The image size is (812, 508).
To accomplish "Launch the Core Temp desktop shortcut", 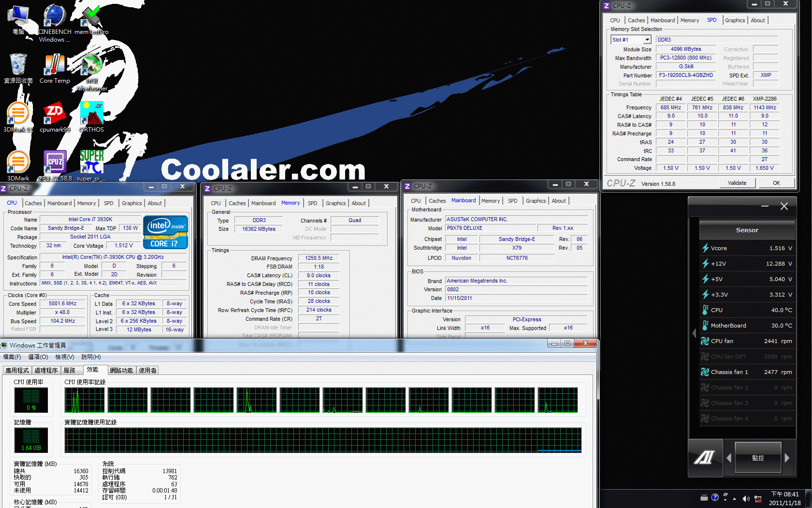I will 55,69.
